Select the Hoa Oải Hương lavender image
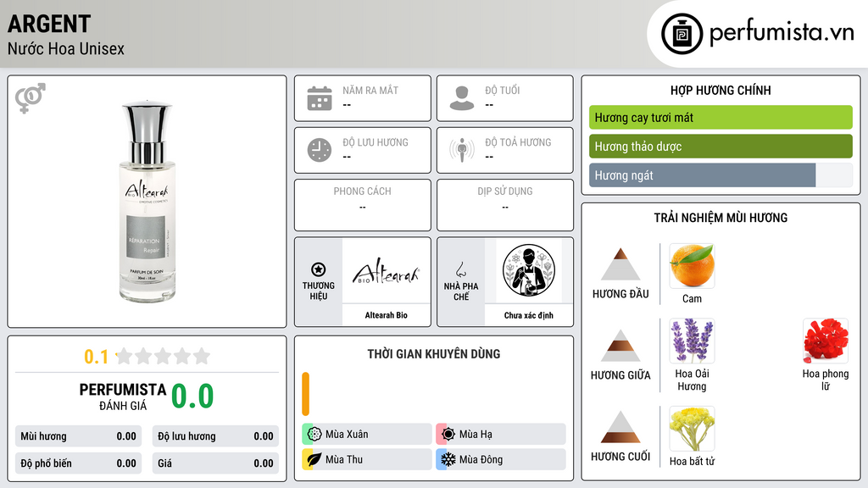868x488 pixels. 692,341
